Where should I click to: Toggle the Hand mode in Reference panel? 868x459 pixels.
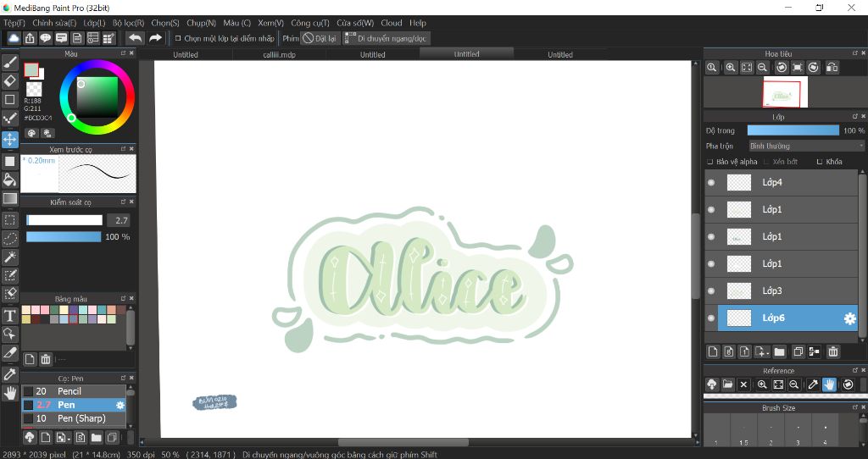tap(829, 384)
